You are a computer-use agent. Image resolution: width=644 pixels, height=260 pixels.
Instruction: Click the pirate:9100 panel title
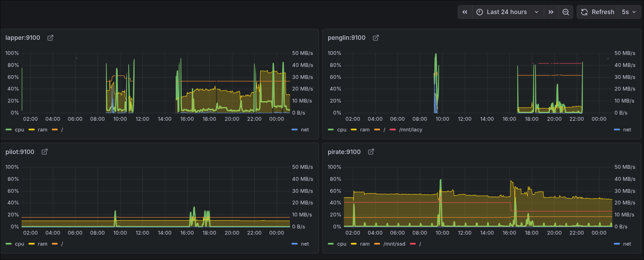coord(344,152)
